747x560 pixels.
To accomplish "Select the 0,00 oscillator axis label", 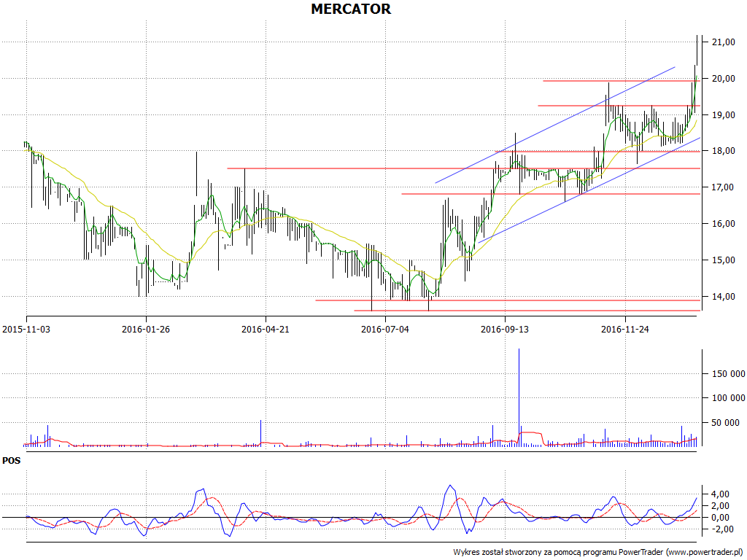I will pyautogui.click(x=720, y=518).
